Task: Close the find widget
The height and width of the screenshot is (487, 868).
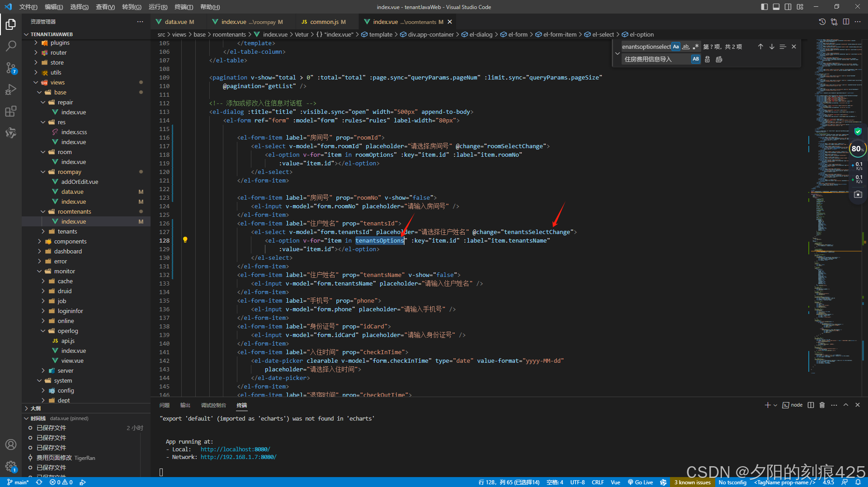Action: (x=794, y=47)
